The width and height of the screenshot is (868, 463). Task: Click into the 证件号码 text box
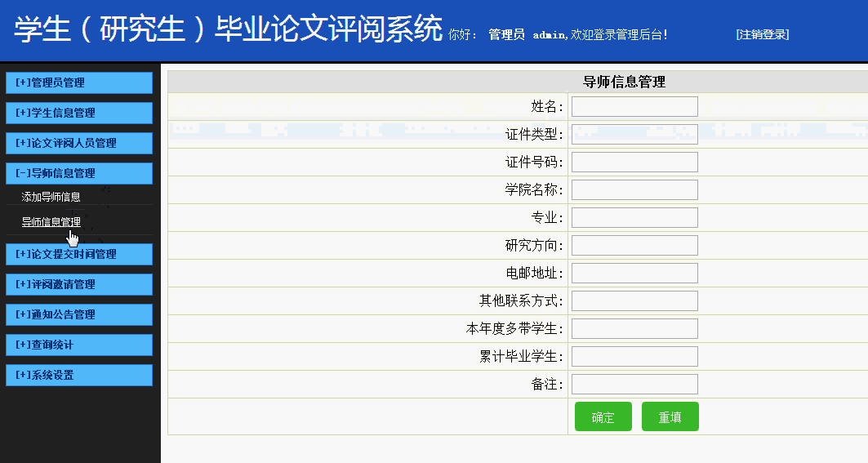point(634,162)
